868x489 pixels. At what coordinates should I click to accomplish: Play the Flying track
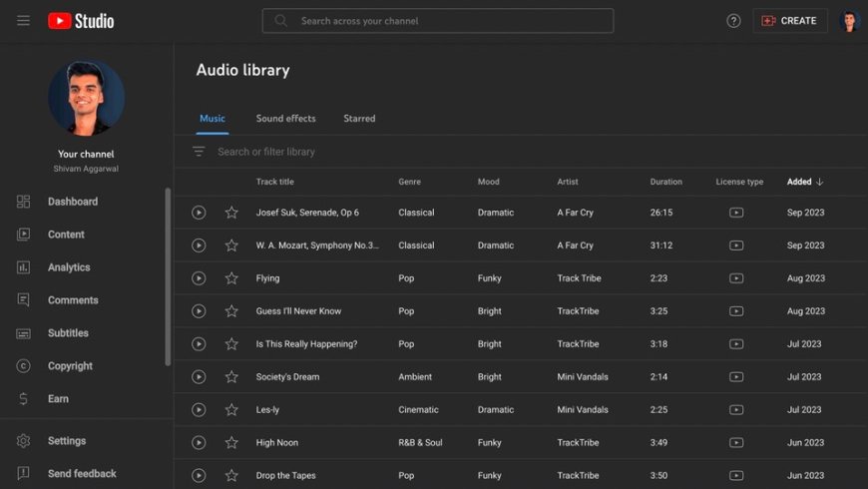tap(199, 278)
